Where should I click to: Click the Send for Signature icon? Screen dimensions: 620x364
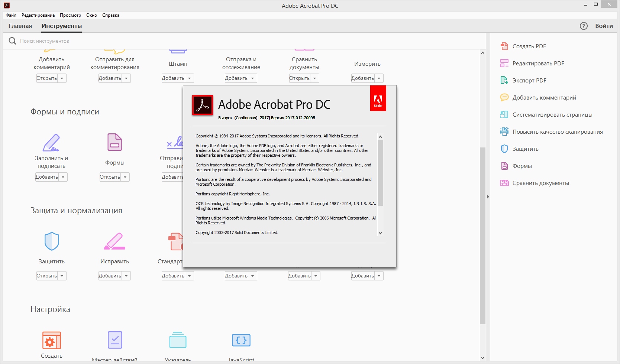175,143
